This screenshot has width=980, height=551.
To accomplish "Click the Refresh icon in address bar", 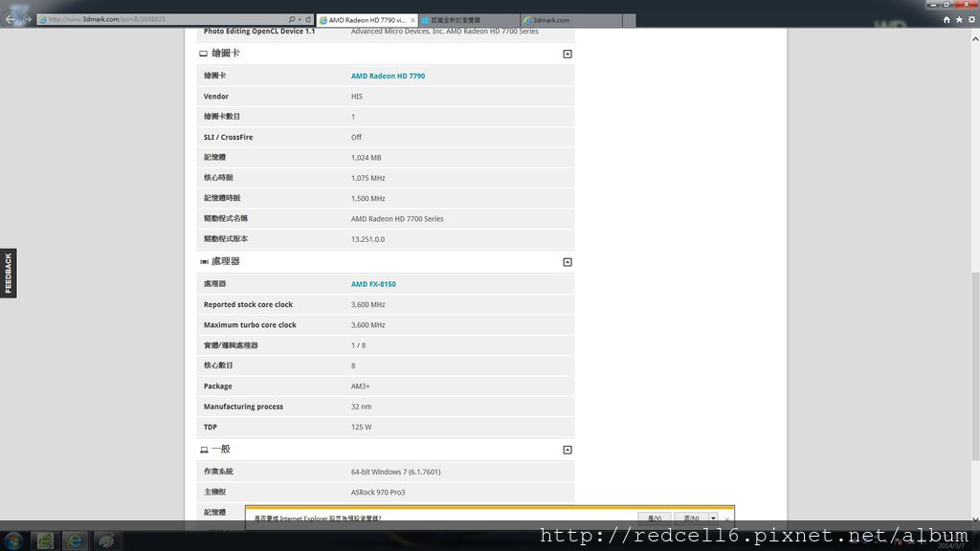I will point(308,19).
